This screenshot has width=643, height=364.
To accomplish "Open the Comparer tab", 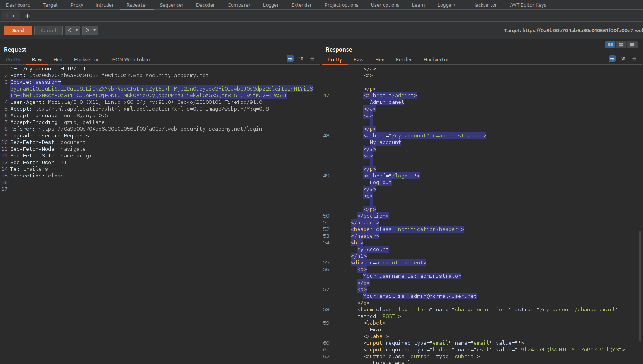I will [239, 5].
